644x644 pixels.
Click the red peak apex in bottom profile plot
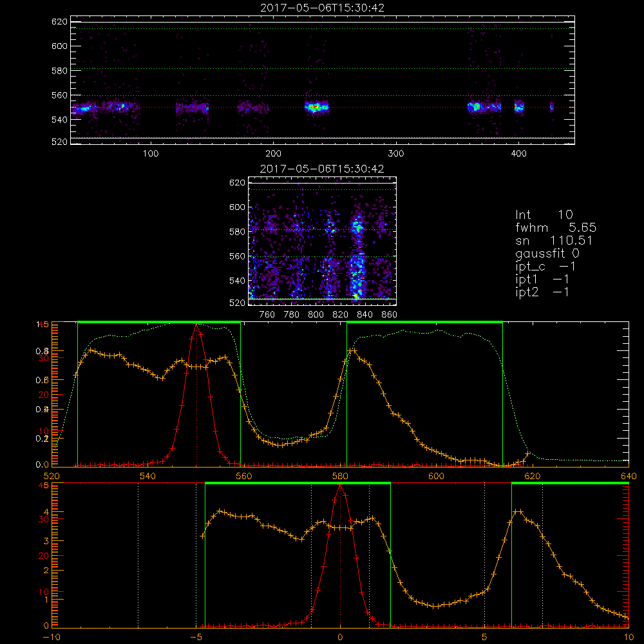pos(340,486)
